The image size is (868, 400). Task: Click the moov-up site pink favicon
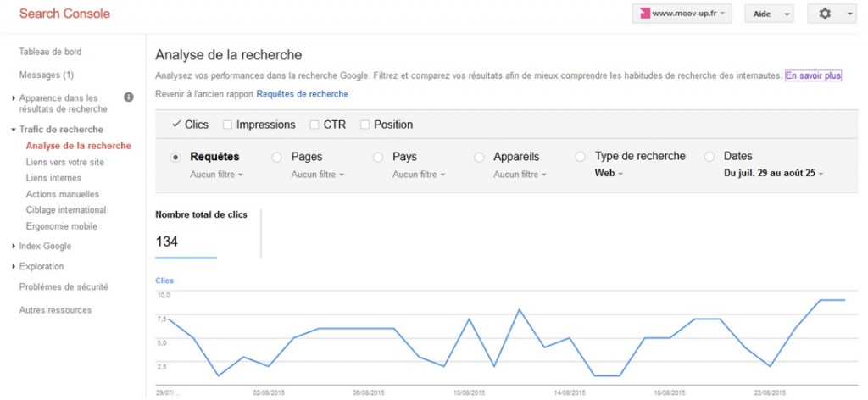pos(645,14)
